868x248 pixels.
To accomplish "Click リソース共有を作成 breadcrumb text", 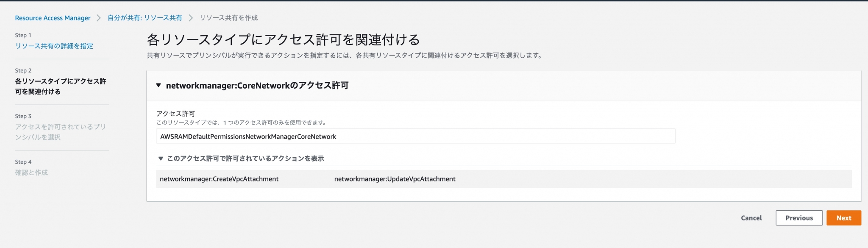I will click(229, 18).
